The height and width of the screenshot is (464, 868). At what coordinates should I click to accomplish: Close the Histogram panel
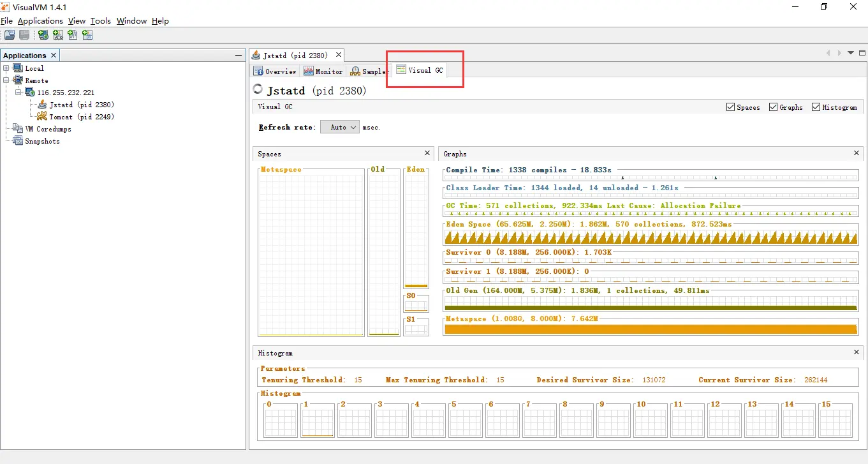point(857,352)
